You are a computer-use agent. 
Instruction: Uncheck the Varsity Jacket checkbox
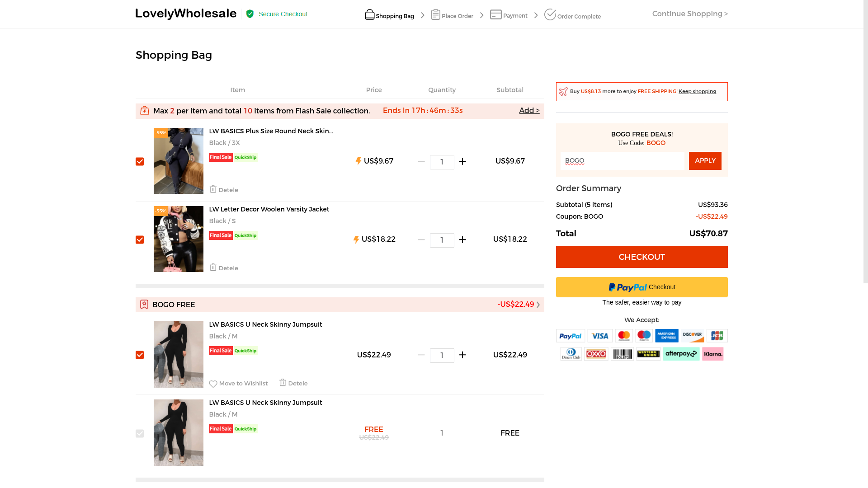(x=140, y=240)
